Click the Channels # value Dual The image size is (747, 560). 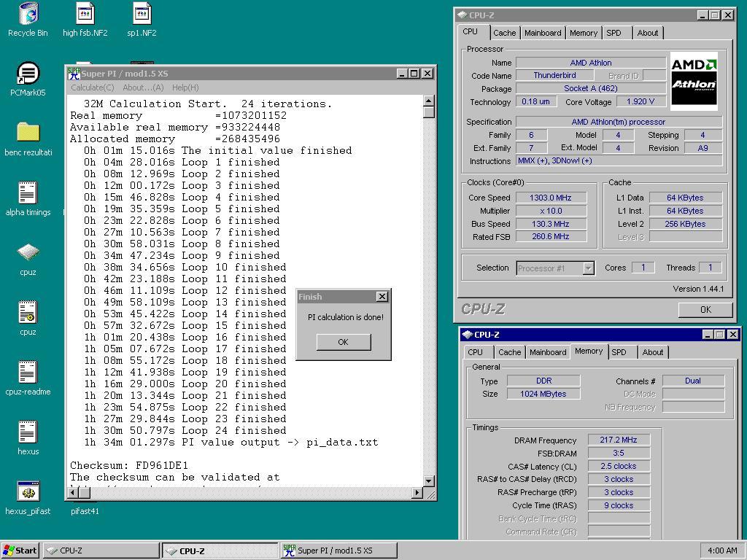(x=693, y=381)
